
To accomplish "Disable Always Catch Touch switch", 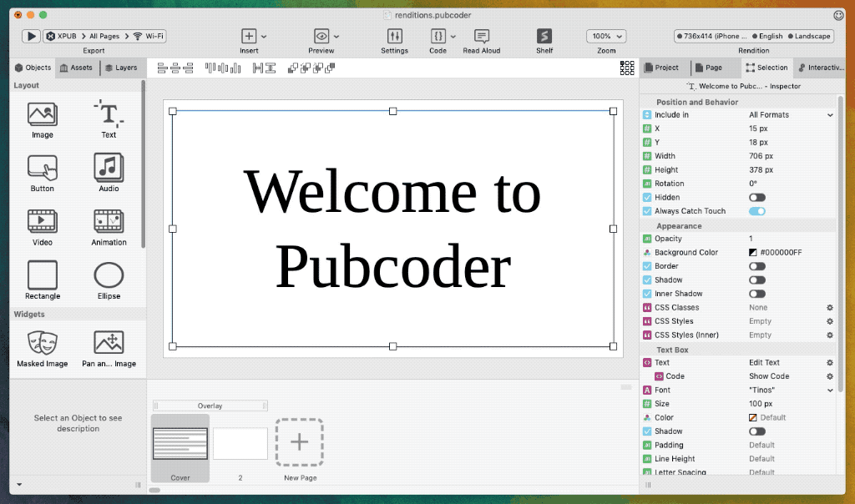I will 756,211.
